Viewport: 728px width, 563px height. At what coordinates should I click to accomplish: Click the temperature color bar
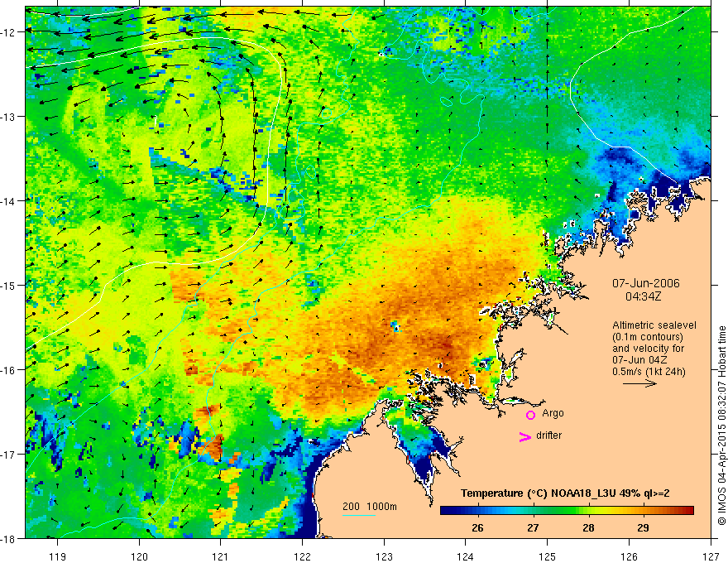pos(567,511)
